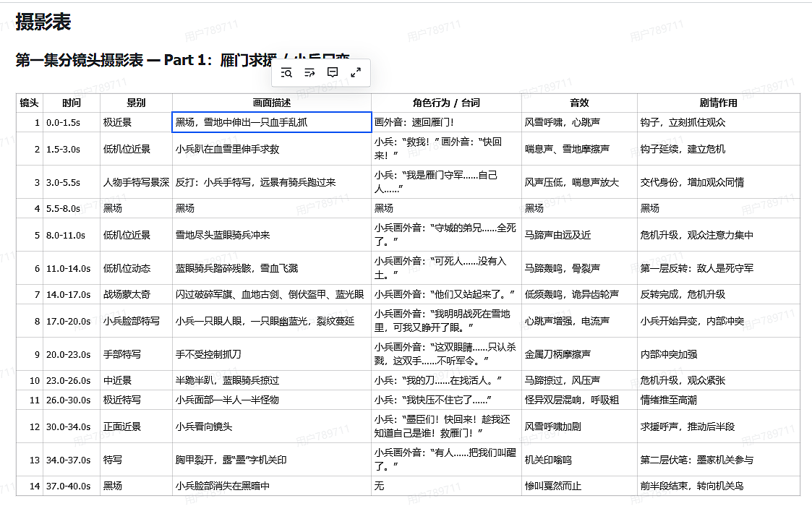
Task: Add a comment via the comment icon
Action: (x=333, y=72)
